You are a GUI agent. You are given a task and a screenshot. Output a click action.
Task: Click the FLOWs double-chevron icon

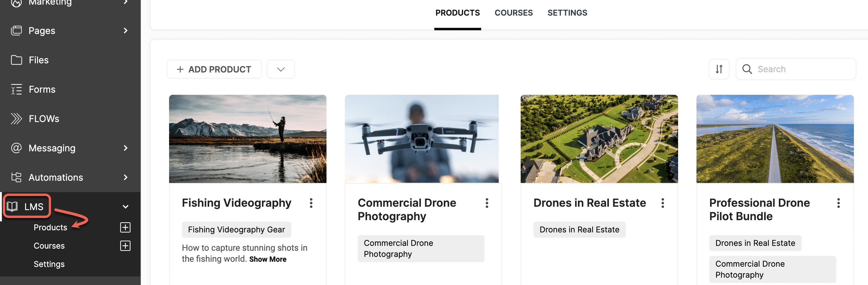pos(16,118)
